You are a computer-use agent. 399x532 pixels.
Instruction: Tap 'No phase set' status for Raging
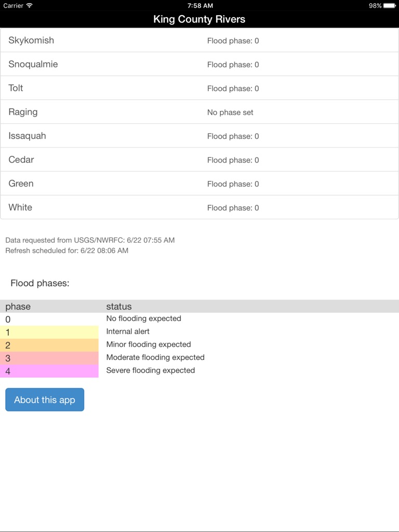click(230, 112)
